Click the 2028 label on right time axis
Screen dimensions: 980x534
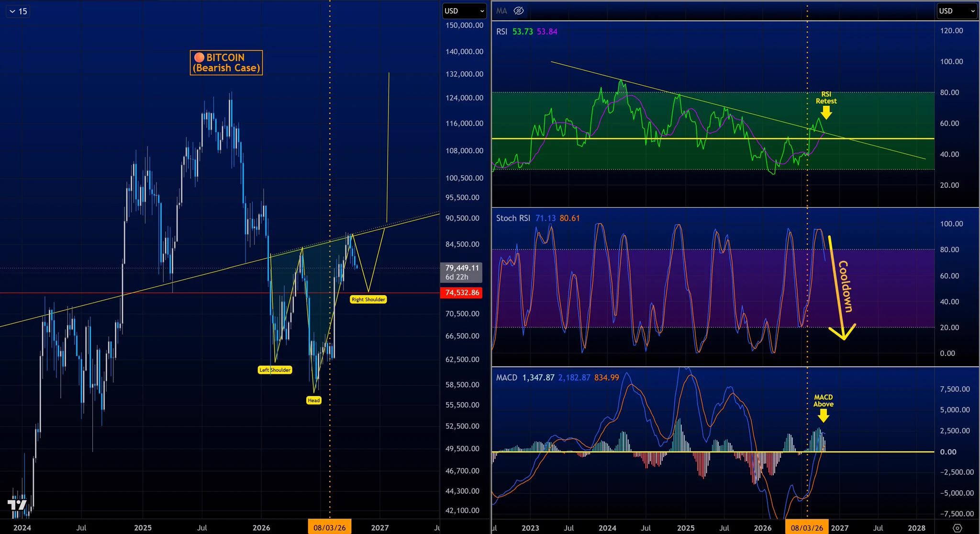point(916,528)
